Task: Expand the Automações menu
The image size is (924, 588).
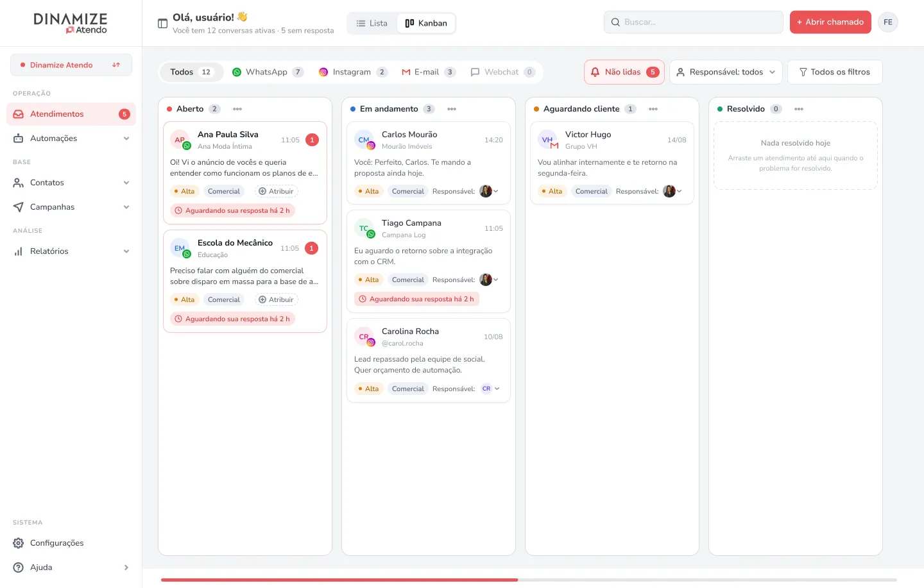Action: pos(126,139)
